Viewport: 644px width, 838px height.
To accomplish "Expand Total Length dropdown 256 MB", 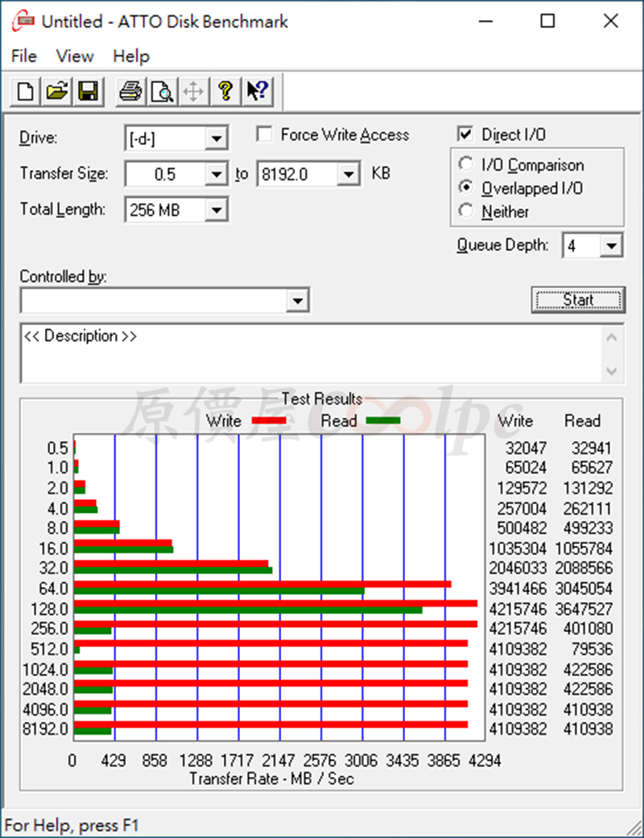I will tap(217, 210).
